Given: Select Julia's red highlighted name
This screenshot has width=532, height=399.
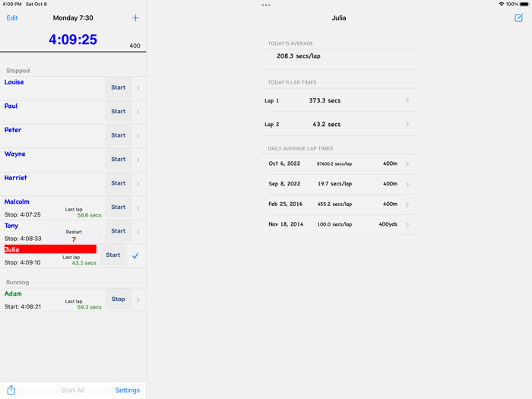Looking at the screenshot, I should coord(50,249).
